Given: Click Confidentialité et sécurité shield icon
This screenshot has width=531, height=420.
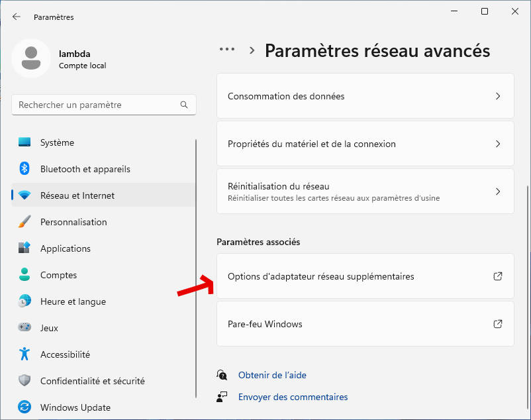Looking at the screenshot, I should point(24,381).
